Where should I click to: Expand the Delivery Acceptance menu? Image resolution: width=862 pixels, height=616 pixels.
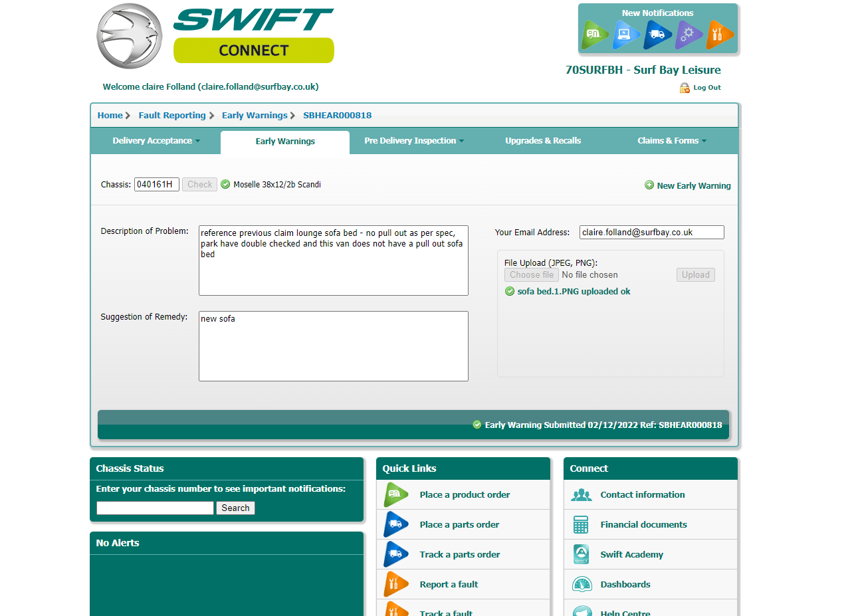156,141
